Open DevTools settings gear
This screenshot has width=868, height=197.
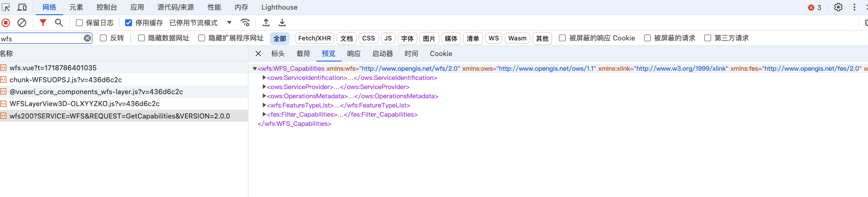838,7
